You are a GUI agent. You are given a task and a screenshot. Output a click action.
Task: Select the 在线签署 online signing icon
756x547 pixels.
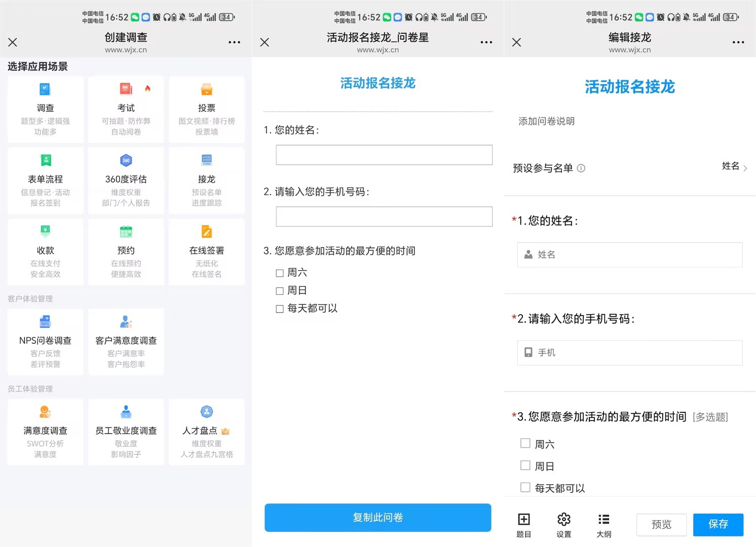[x=206, y=232]
